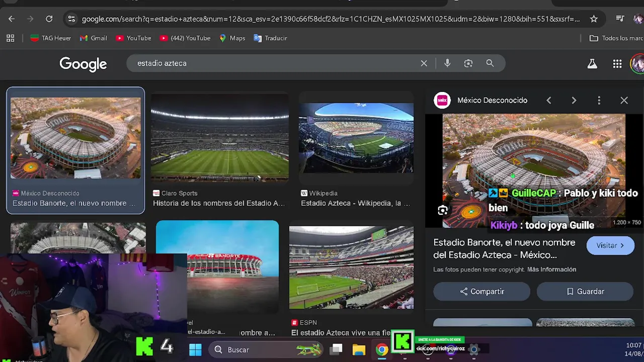Open the Wikipedia stadium interior image

pyautogui.click(x=356, y=138)
